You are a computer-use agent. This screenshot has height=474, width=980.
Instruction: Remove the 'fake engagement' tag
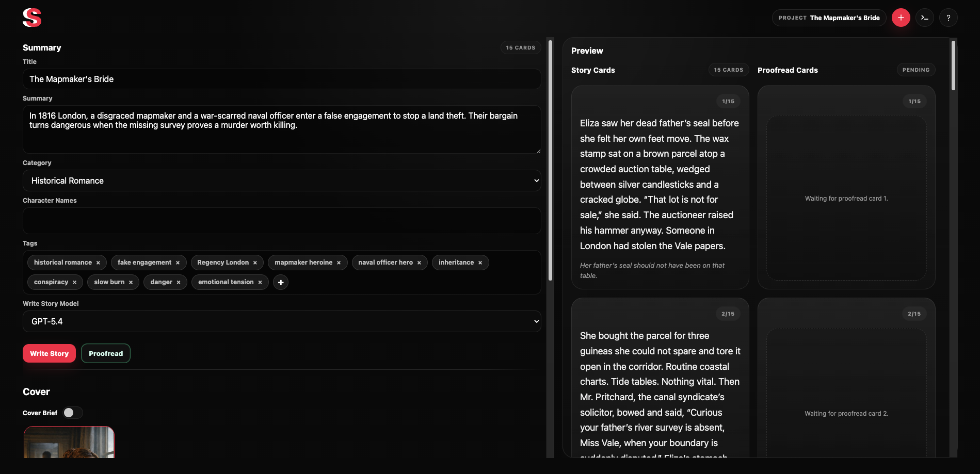click(178, 263)
